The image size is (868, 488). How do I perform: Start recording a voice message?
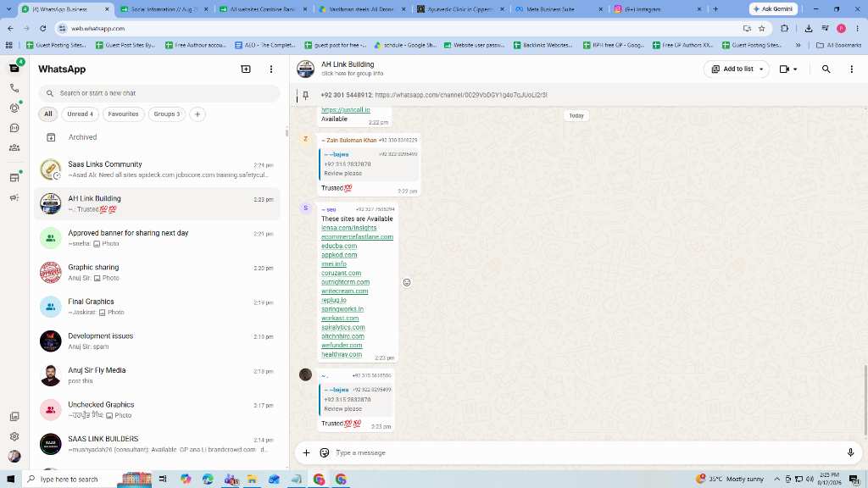850,452
